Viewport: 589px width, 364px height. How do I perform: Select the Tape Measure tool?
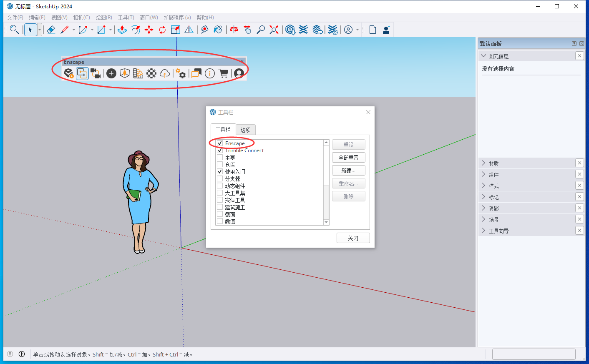(204, 30)
